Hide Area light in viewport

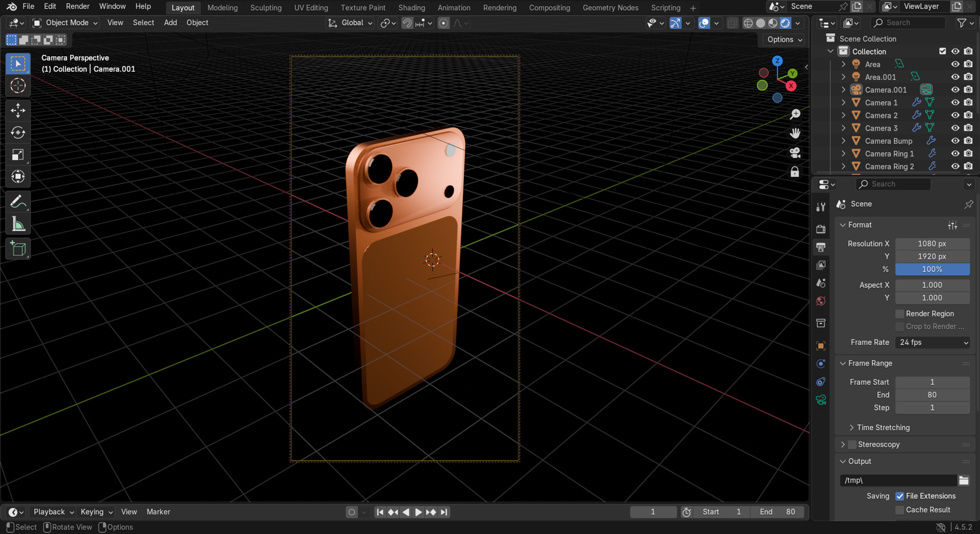click(x=955, y=64)
